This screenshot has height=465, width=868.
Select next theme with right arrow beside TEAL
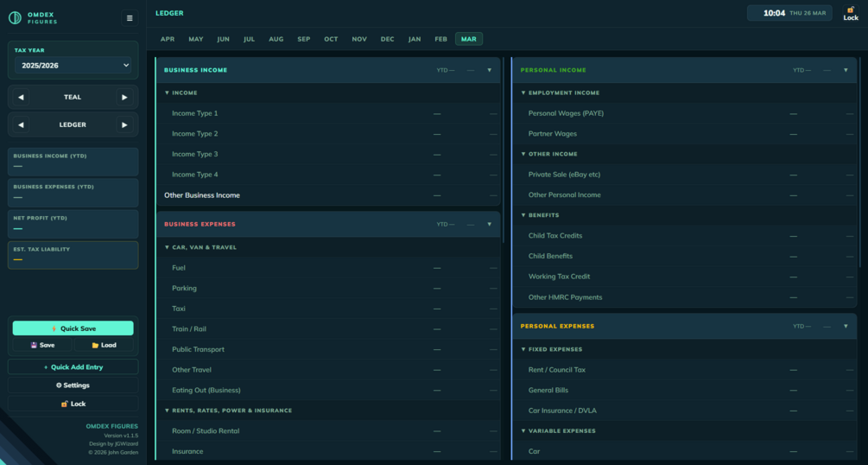tap(124, 97)
